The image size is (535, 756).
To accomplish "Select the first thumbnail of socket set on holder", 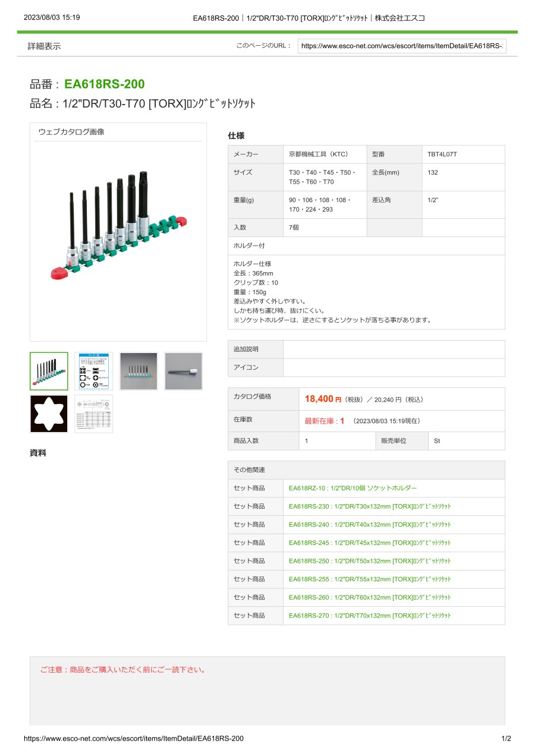I will click(49, 371).
